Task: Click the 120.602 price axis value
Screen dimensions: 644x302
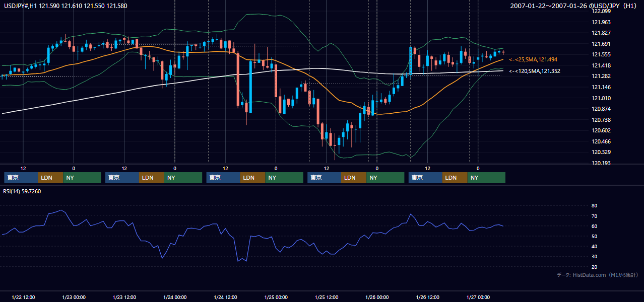Action: (x=601, y=130)
